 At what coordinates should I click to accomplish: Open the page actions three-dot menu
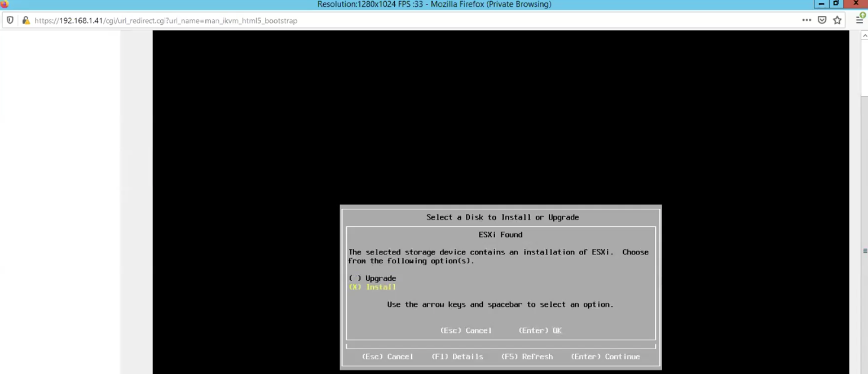pyautogui.click(x=807, y=20)
